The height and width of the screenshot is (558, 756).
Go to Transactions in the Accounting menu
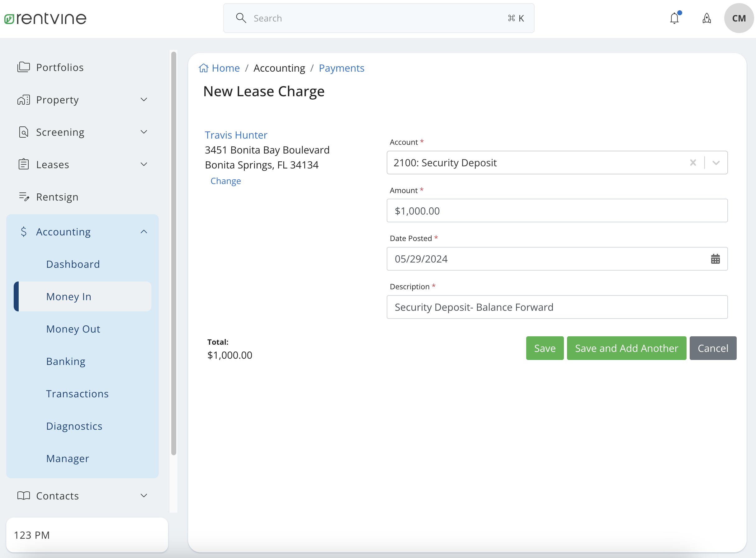coord(77,394)
